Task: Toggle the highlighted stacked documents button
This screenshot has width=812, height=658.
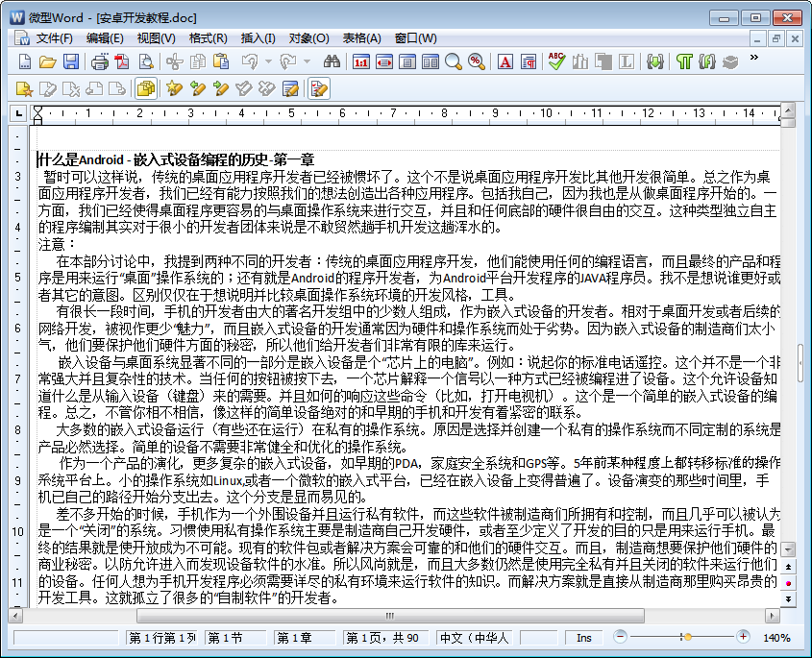Action: [147, 89]
